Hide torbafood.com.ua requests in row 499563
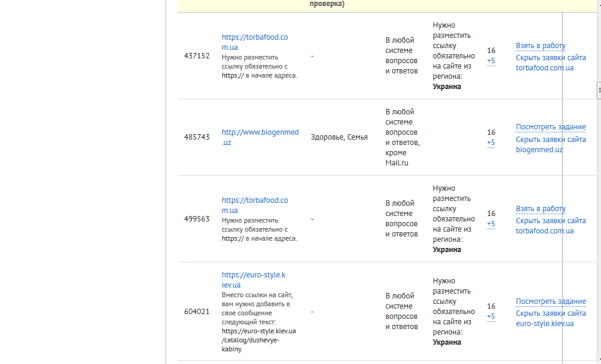 (x=550, y=226)
